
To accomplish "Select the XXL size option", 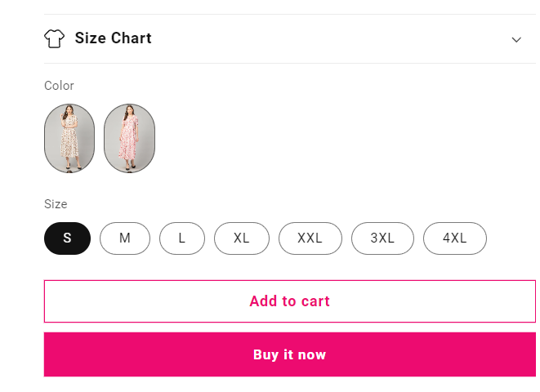I will coord(310,238).
